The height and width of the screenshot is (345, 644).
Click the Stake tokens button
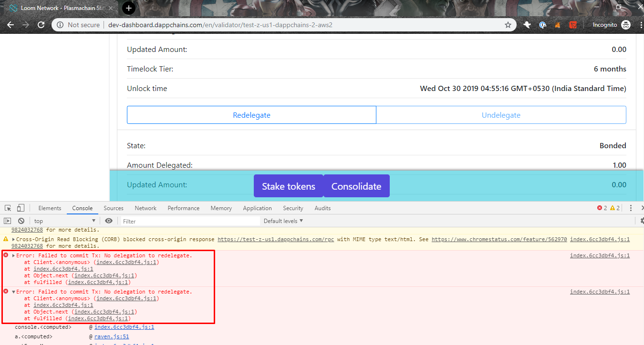click(289, 185)
